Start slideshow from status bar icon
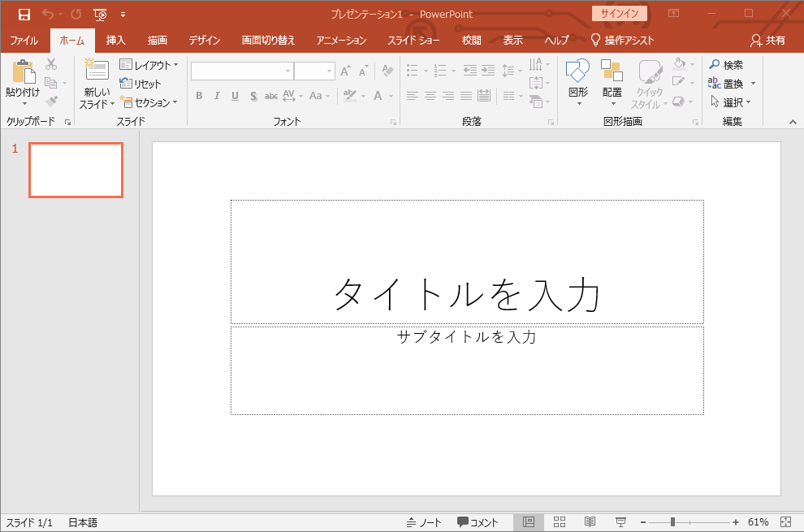 coord(620,522)
